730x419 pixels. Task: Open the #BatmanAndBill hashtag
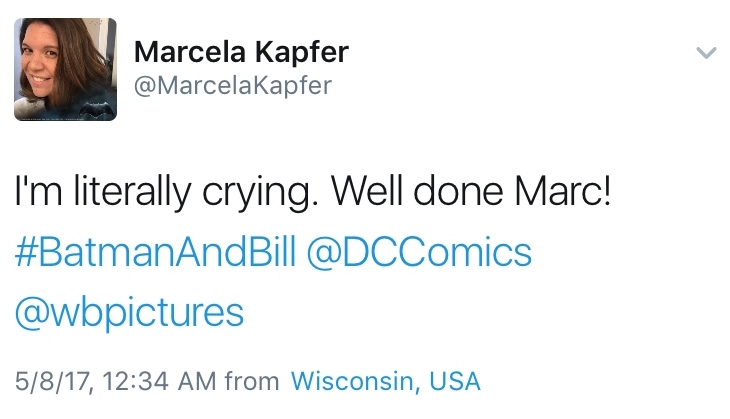coord(155,252)
